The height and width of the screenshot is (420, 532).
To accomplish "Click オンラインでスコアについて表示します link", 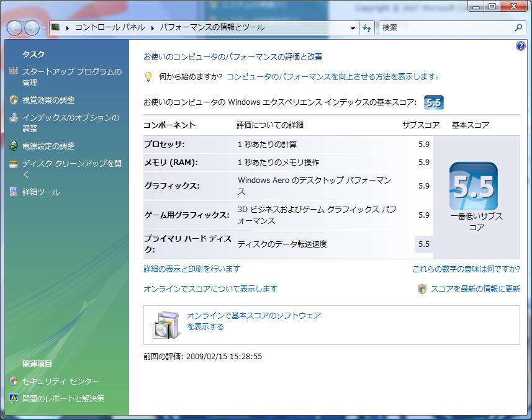I will pos(210,288).
